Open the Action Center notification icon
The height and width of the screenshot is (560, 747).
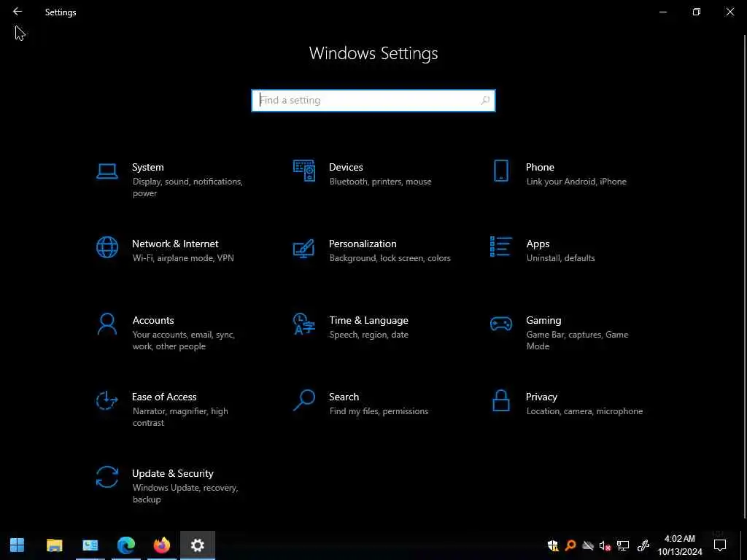720,545
